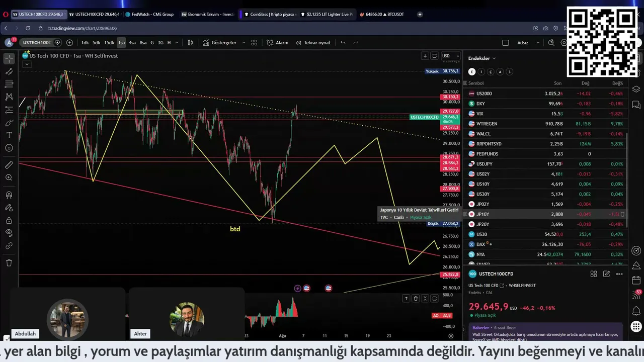The image size is (644, 362).
Task: Toggle stay in drawing mode
Action: (9, 208)
